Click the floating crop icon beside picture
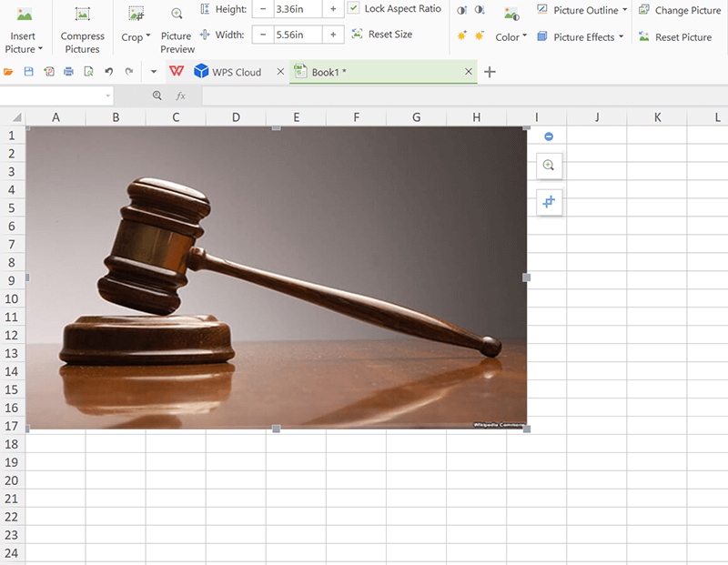Screen dimensions: 728x565 tap(549, 202)
